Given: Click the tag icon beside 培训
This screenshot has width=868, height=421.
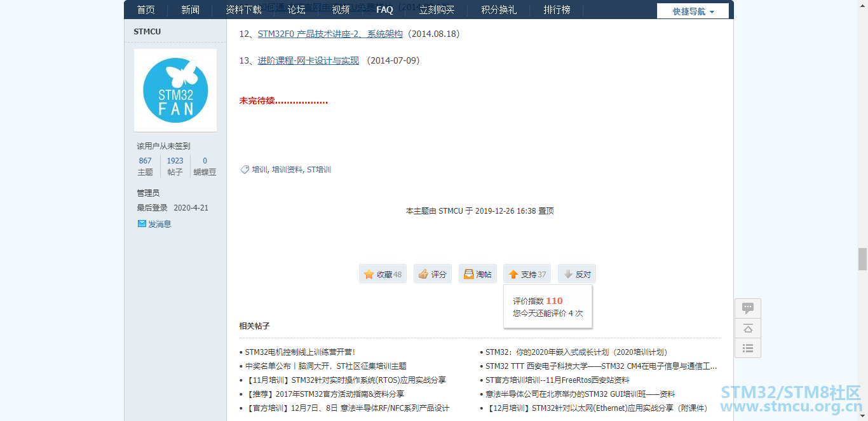Looking at the screenshot, I should pyautogui.click(x=245, y=170).
